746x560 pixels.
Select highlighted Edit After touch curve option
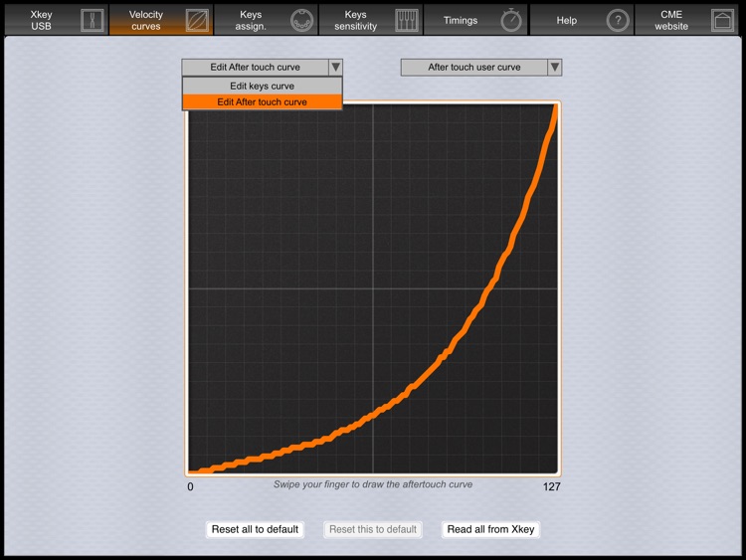(263, 101)
